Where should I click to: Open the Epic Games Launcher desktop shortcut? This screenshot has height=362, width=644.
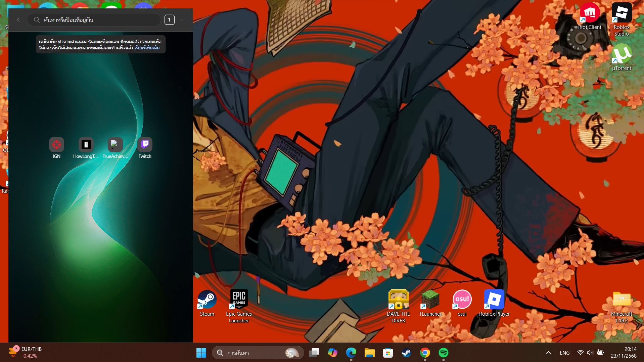click(x=239, y=300)
